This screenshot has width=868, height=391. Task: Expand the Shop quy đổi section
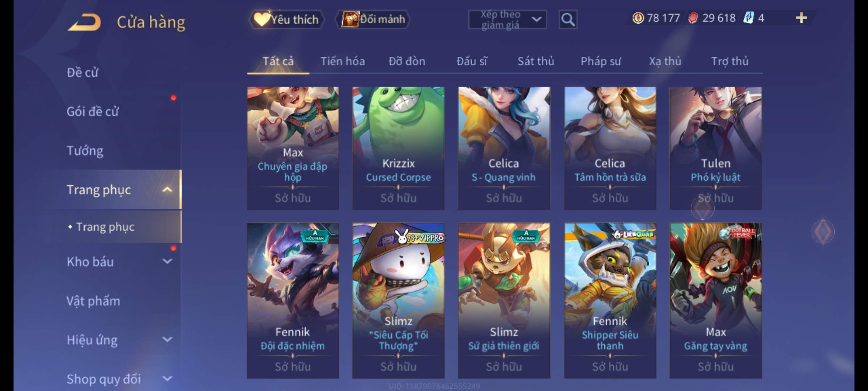[167, 378]
